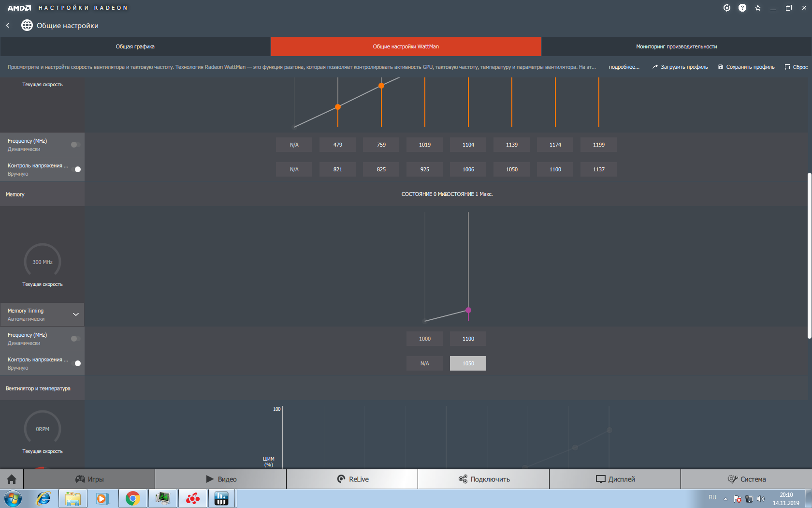812x508 pixels.
Task: Click GPU frequency field with value 1019
Action: [425, 145]
